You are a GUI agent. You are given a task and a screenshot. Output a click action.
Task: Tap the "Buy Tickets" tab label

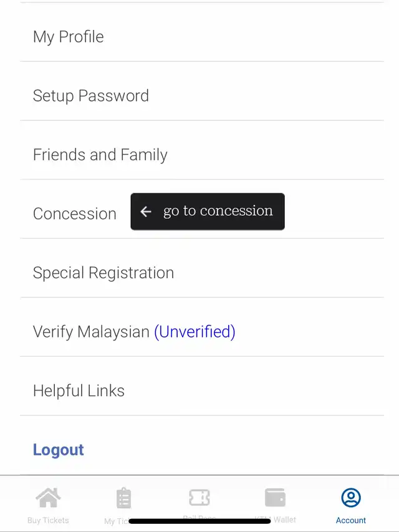pos(48,520)
